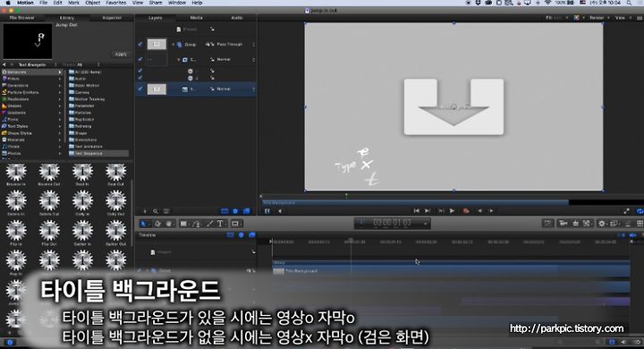
Task: Go back in Library with back arrow
Action: pyautogui.click(x=4, y=65)
